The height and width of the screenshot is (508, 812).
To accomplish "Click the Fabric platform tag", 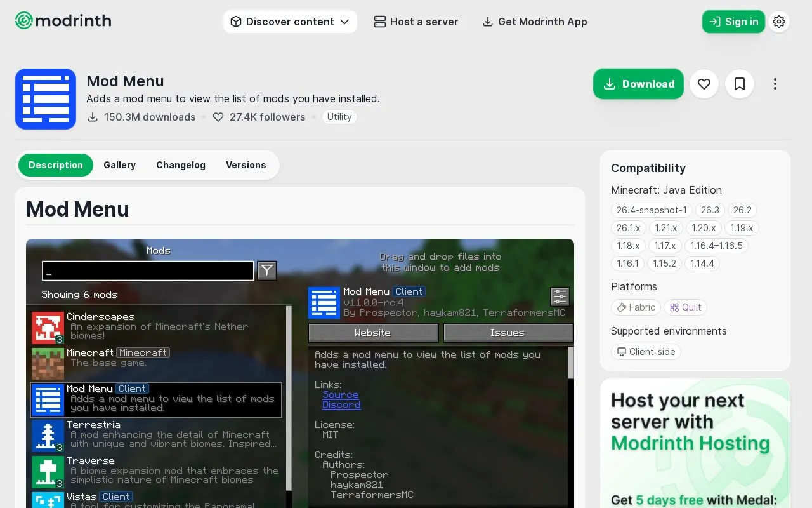I will click(x=636, y=307).
